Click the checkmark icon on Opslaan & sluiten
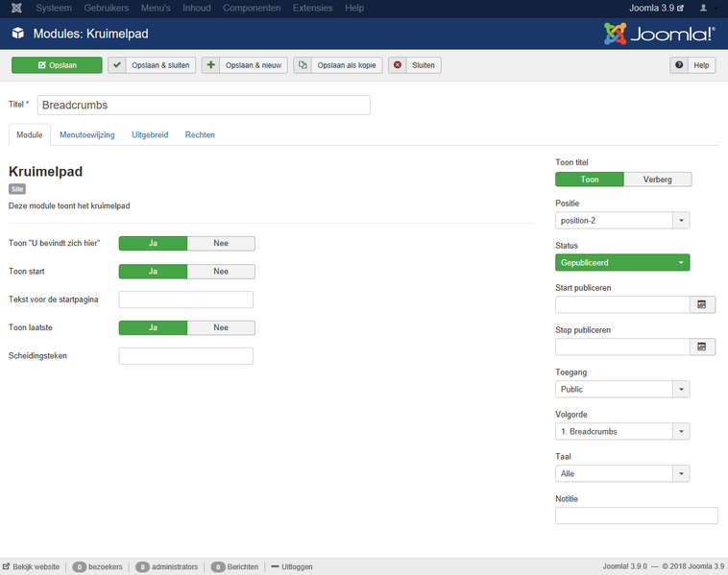Screen dimensions: 728x575 point(117,65)
